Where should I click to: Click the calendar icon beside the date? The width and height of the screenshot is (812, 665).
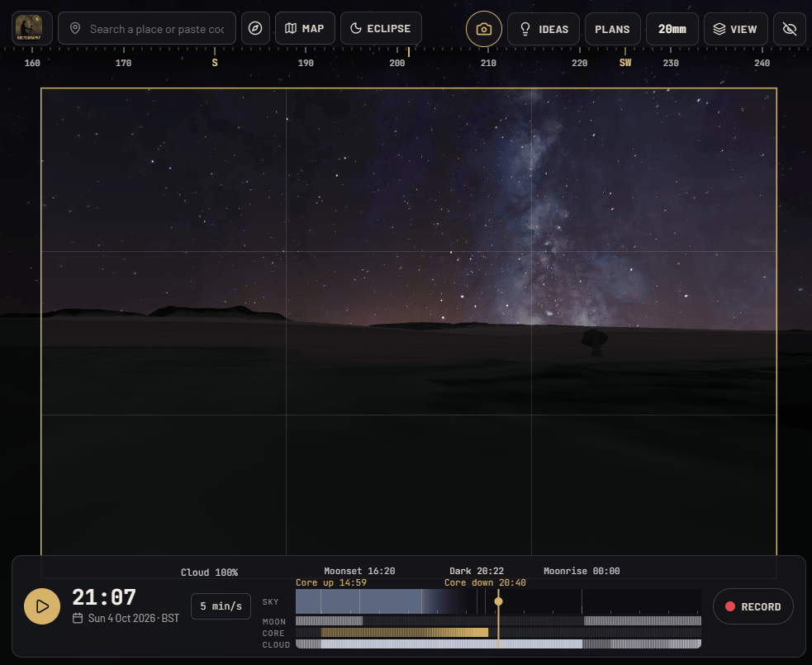coord(78,618)
